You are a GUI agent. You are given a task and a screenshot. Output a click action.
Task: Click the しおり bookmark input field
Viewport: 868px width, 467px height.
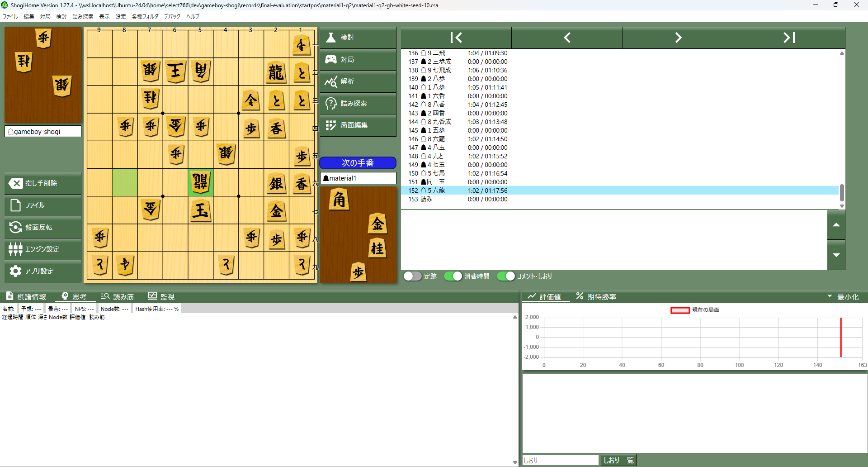pos(561,460)
